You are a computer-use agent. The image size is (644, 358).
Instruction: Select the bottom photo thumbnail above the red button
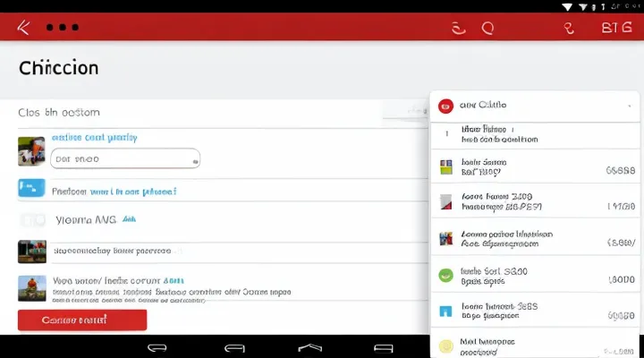pos(31,287)
